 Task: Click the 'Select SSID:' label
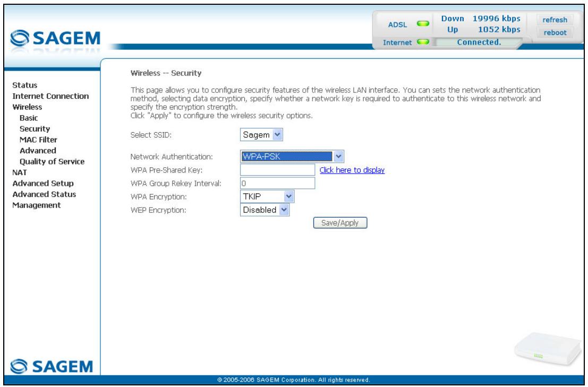click(x=151, y=135)
